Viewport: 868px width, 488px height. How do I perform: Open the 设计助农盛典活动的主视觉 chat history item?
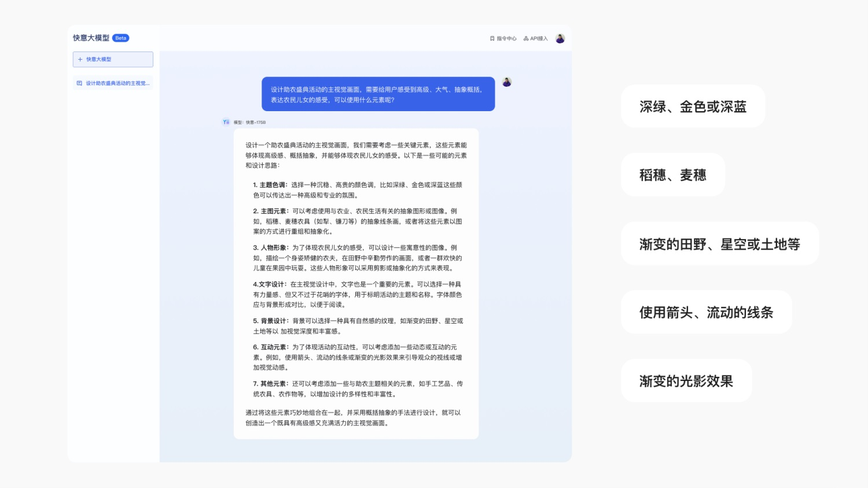pyautogui.click(x=113, y=83)
